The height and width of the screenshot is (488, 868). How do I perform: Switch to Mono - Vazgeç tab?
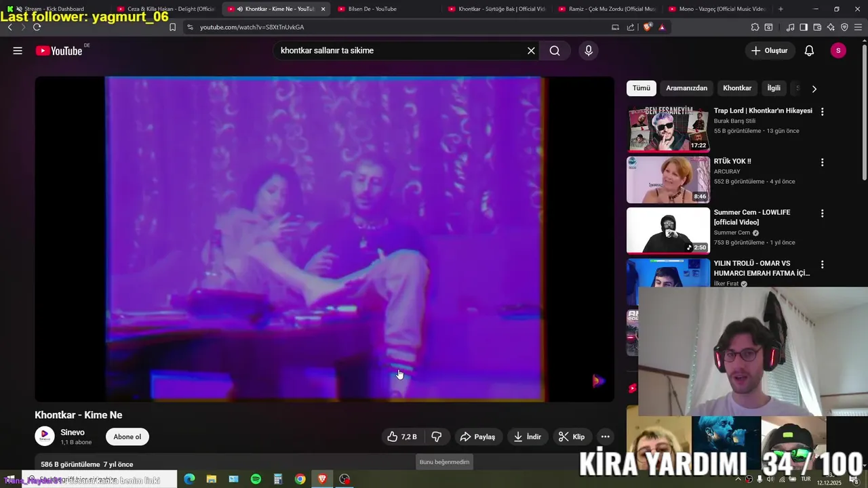pyautogui.click(x=717, y=9)
